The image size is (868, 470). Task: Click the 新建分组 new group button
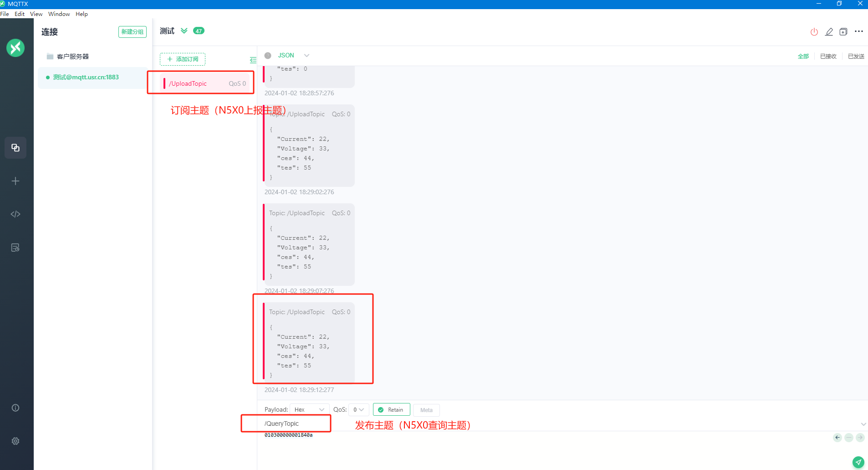coord(133,32)
